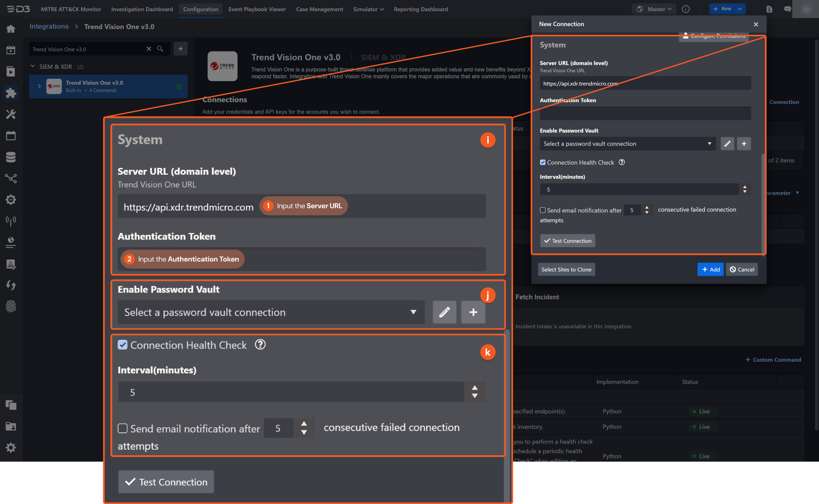Click the Authentication Token input field
This screenshot has height=504, width=819.
pyautogui.click(x=645, y=114)
